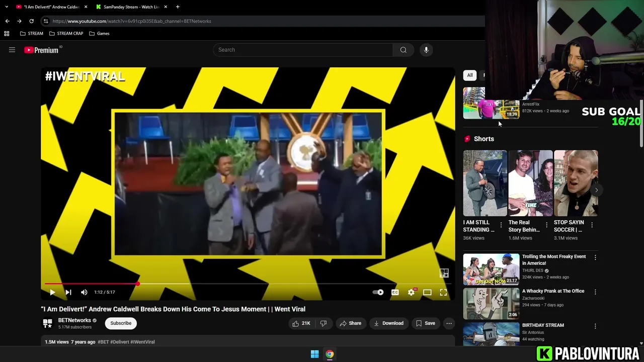The width and height of the screenshot is (644, 362).
Task: Play the video
Action: 52,292
